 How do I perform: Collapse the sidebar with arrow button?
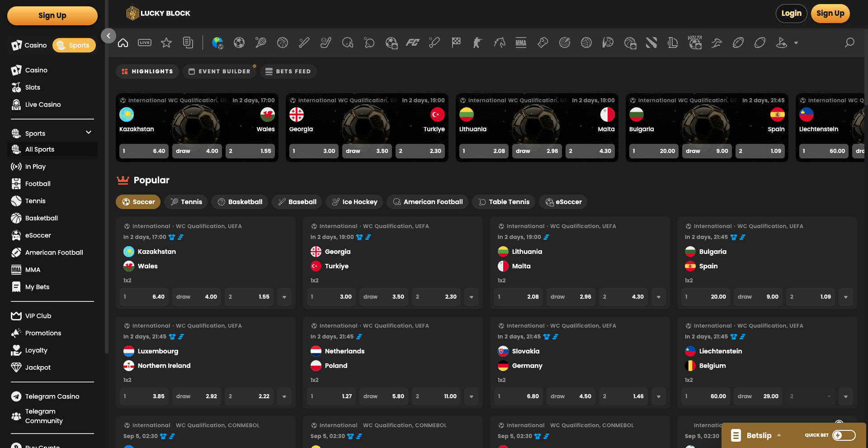108,36
